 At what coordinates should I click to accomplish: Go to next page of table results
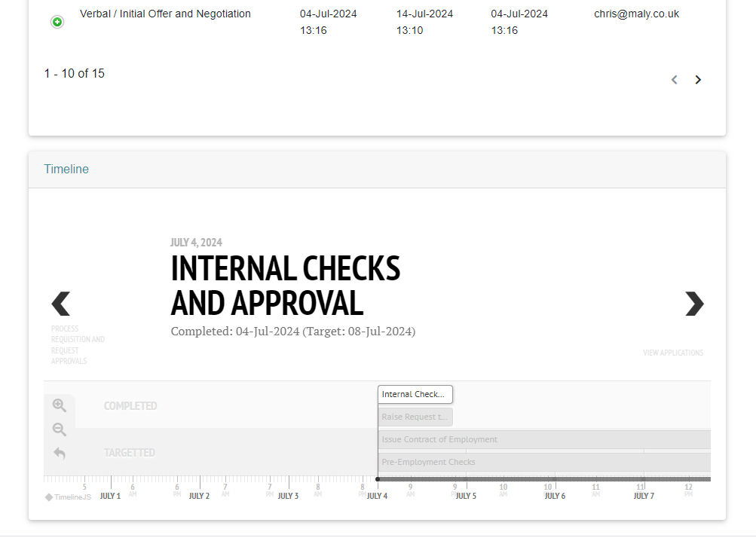tap(698, 80)
